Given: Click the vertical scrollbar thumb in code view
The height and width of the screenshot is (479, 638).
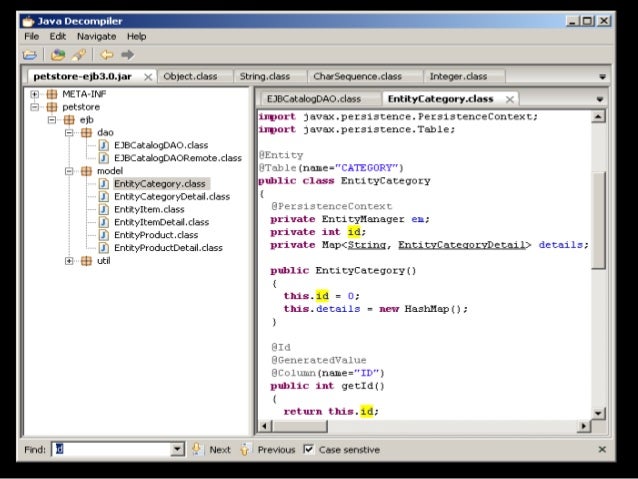Looking at the screenshot, I should coord(598,220).
